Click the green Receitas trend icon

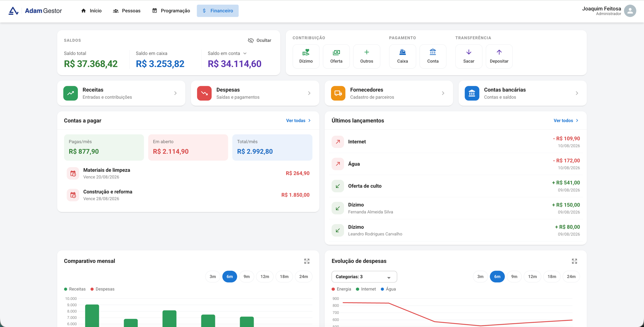point(71,93)
